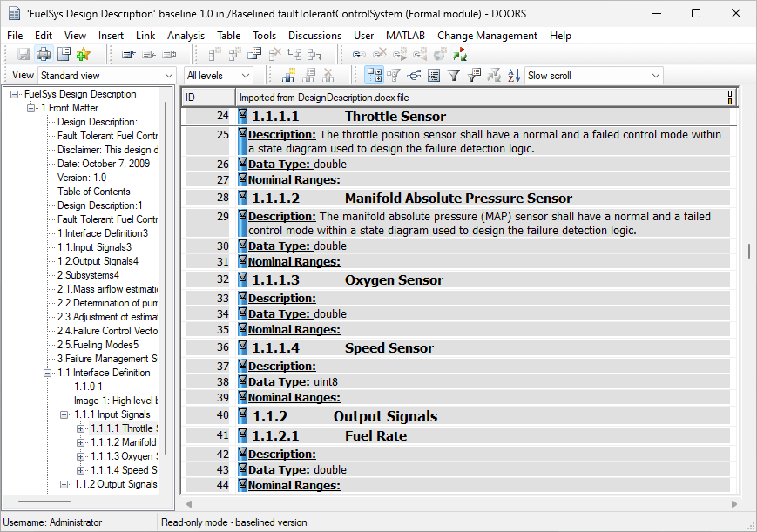Open the All levels dropdown

tap(219, 76)
